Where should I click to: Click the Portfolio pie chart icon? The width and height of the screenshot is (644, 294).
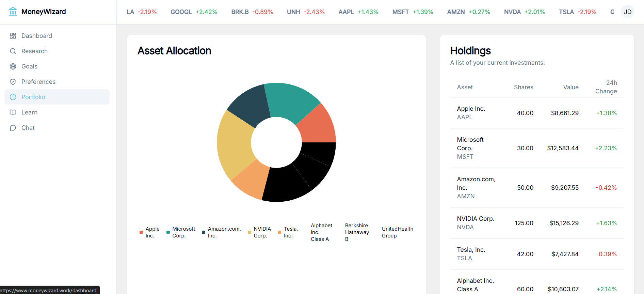tap(13, 97)
